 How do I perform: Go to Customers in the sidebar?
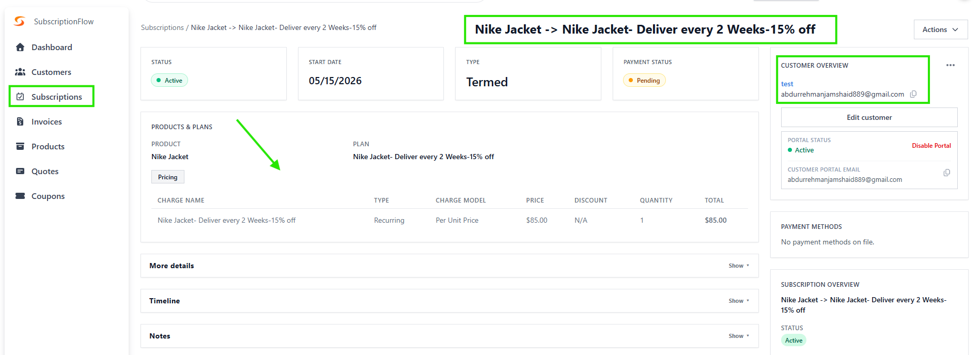(x=51, y=72)
